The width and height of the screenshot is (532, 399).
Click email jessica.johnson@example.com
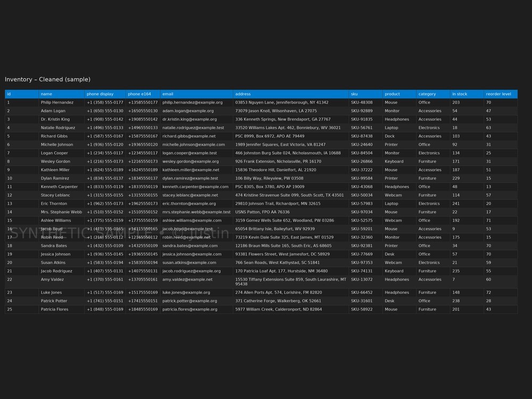tap(196, 254)
